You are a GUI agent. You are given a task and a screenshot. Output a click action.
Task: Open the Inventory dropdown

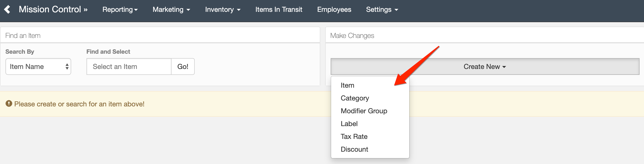click(x=223, y=9)
